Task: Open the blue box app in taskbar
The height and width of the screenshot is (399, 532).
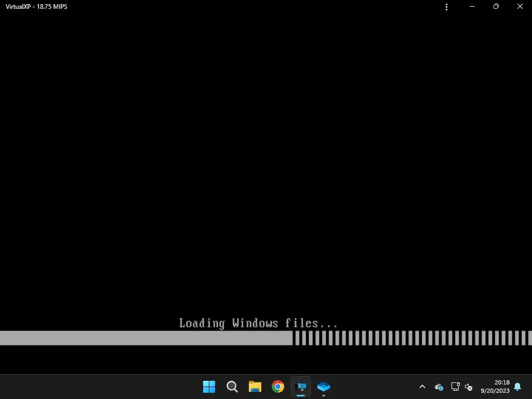Action: 324,387
